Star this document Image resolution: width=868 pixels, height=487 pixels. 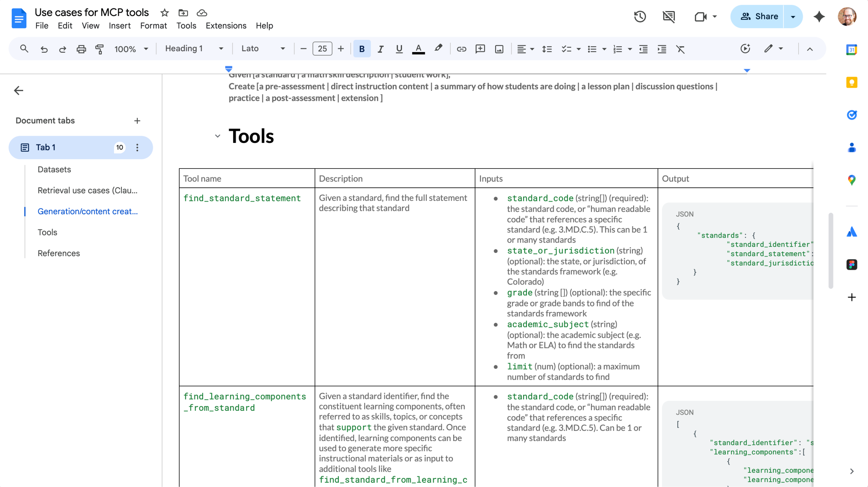[164, 13]
